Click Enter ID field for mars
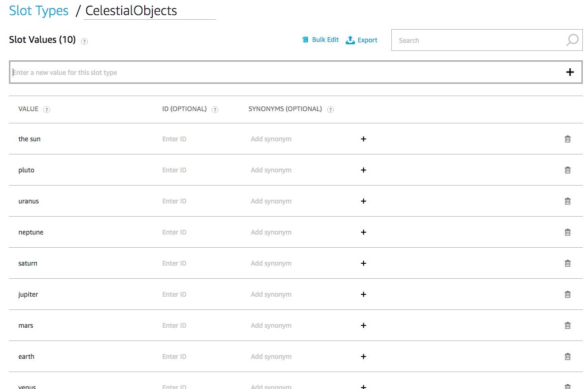588x389 pixels. coord(174,325)
